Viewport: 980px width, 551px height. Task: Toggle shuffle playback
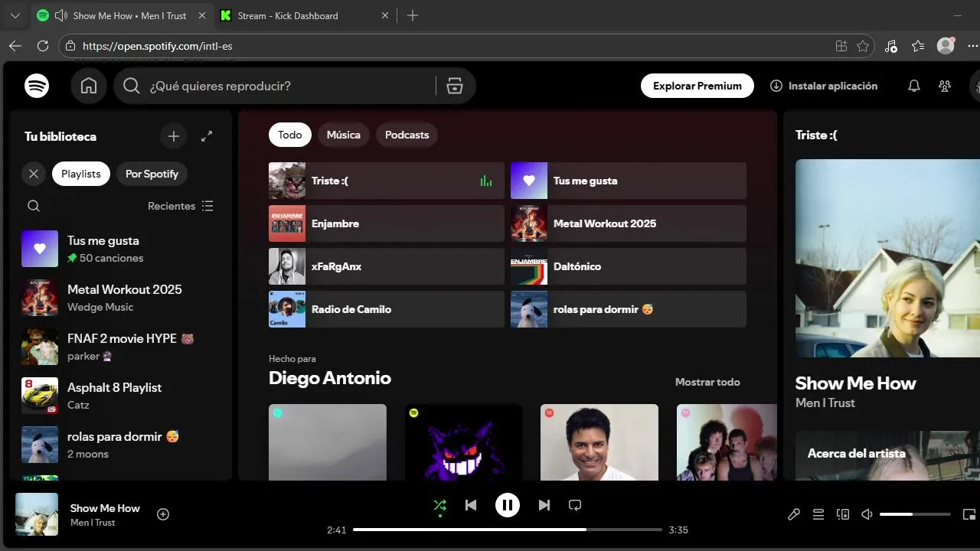439,505
